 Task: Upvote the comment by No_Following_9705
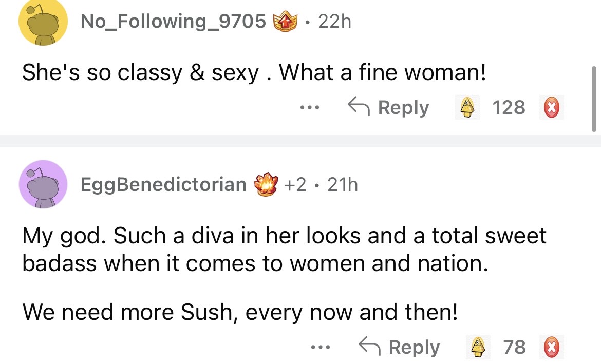point(467,108)
